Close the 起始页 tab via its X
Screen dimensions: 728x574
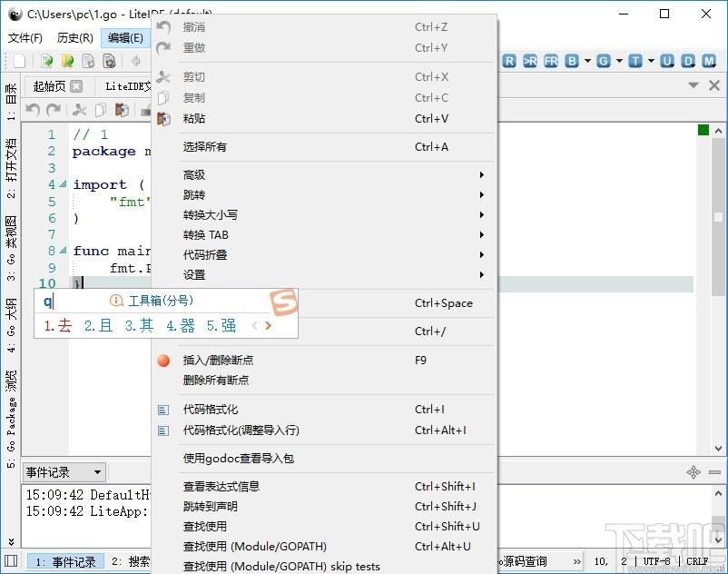76,86
